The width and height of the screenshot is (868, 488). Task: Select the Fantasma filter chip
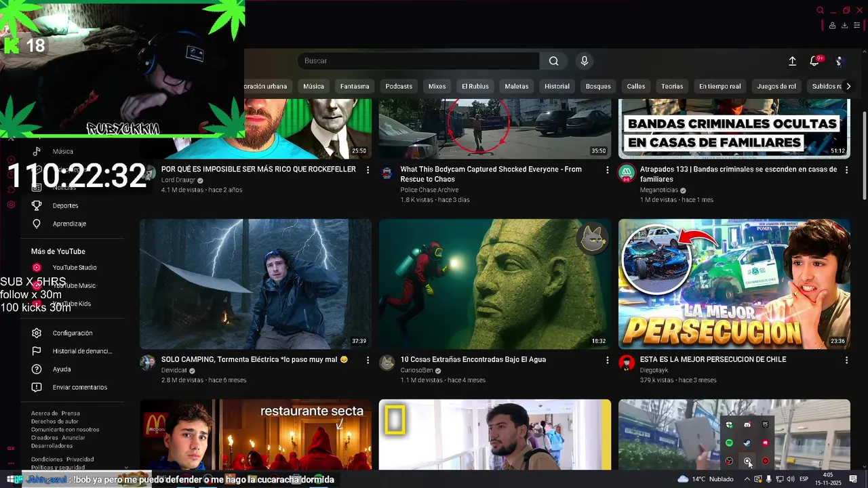click(x=355, y=86)
